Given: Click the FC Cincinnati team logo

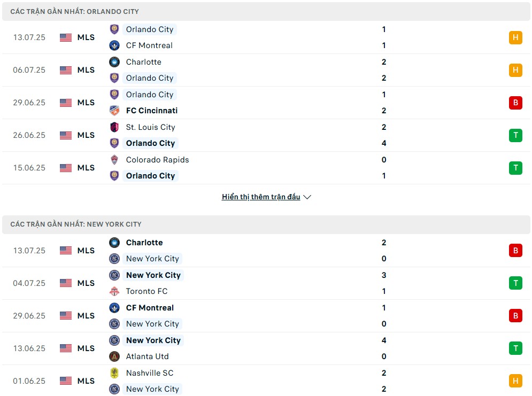Looking at the screenshot, I should point(114,111).
